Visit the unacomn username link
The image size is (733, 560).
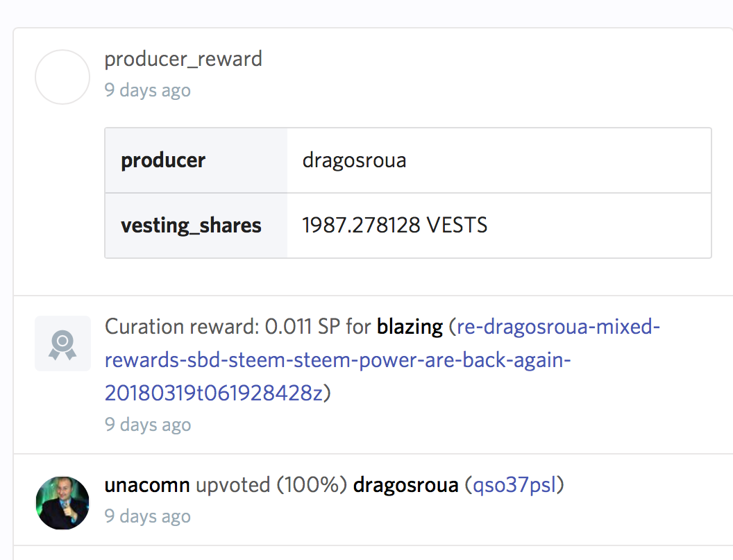point(147,485)
